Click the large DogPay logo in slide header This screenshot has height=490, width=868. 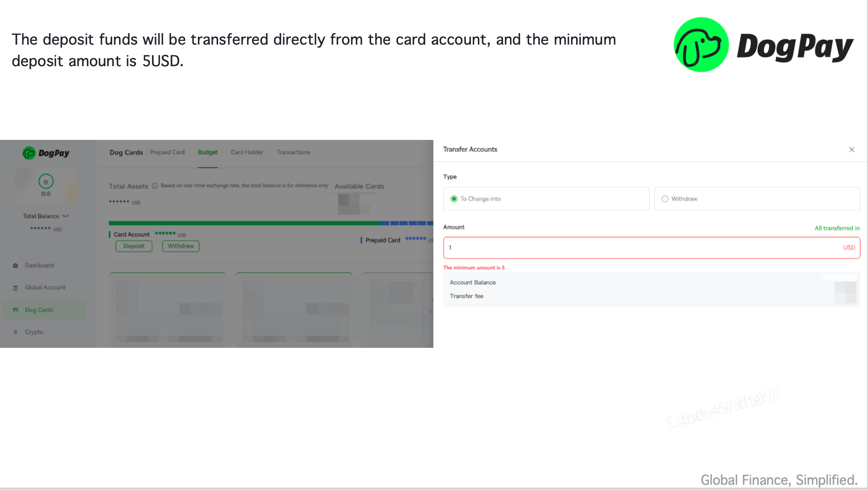[x=764, y=45]
